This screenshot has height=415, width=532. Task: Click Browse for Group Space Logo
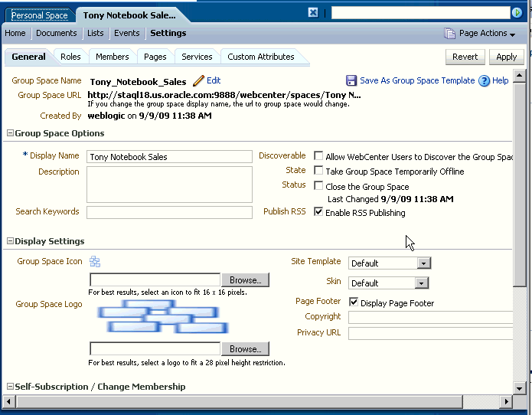point(245,349)
